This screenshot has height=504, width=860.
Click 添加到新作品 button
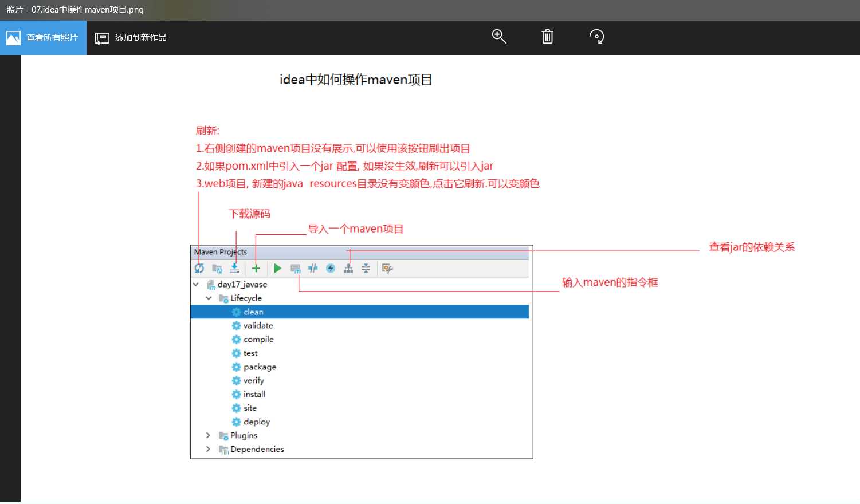tap(131, 38)
